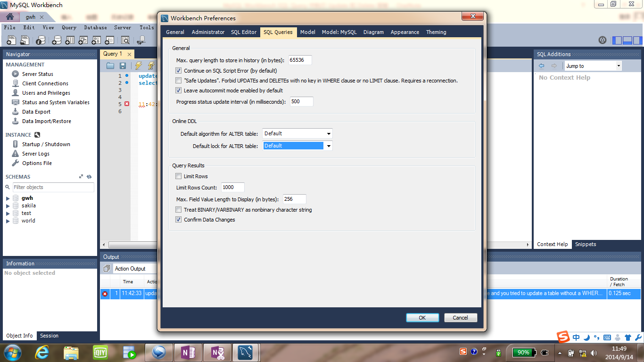The image size is (644, 362).
Task: Click the home tab icon
Action: (10, 16)
